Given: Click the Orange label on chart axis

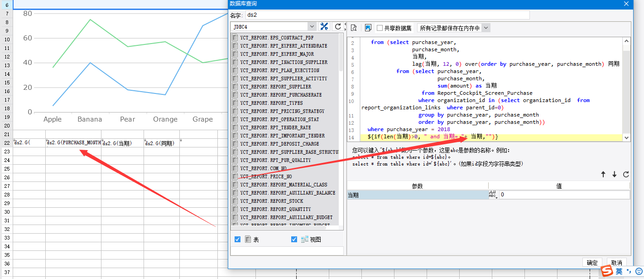Looking at the screenshot, I should [x=165, y=119].
